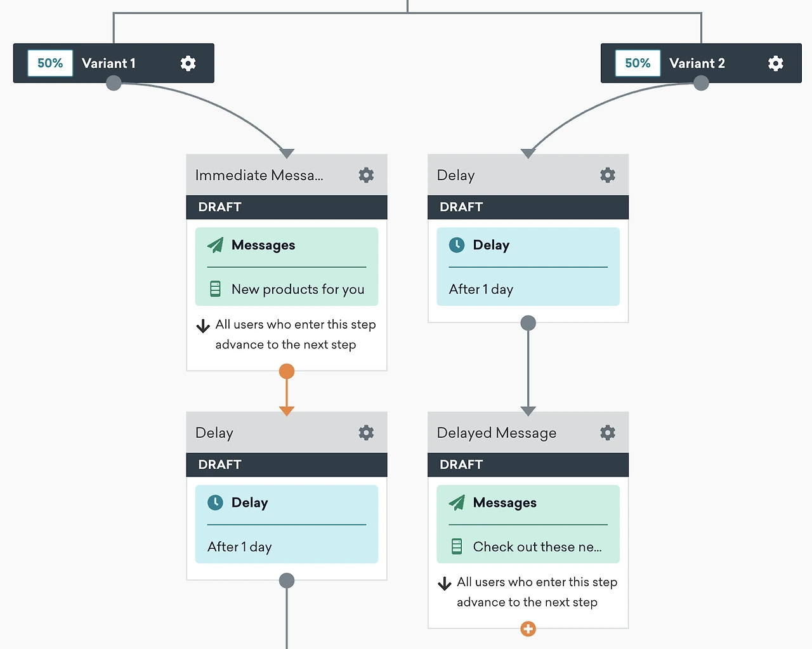The image size is (812, 649).
Task: Click the paper plane Messages icon in Immediate Message
Action: coord(215,245)
